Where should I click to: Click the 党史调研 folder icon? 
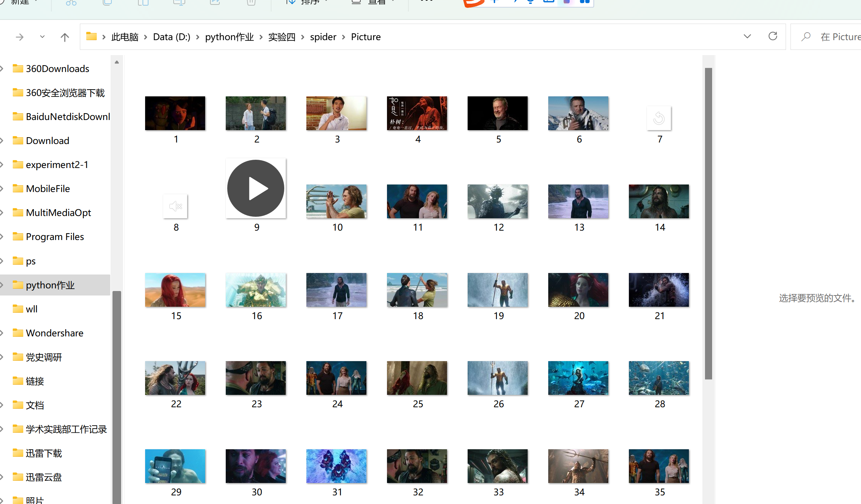click(18, 357)
